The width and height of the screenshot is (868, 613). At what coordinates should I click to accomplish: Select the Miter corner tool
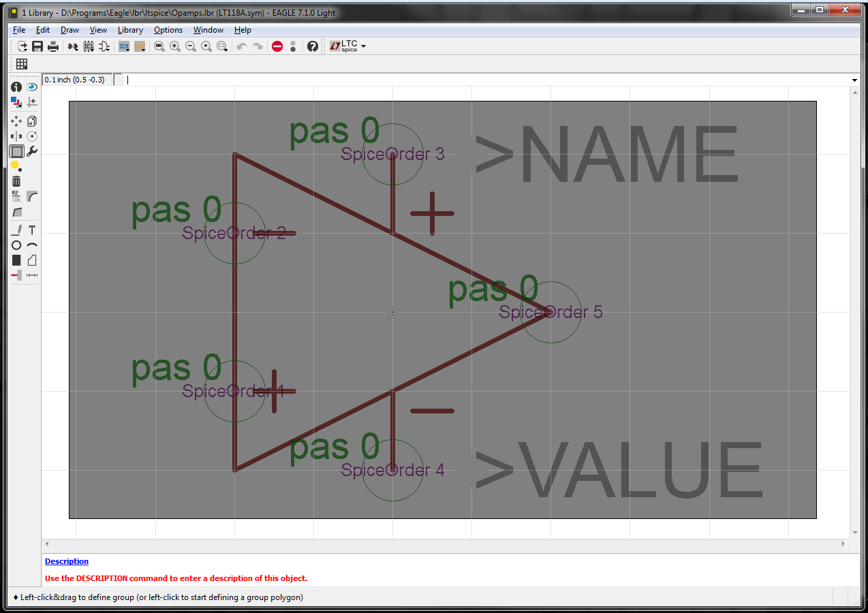[x=32, y=196]
